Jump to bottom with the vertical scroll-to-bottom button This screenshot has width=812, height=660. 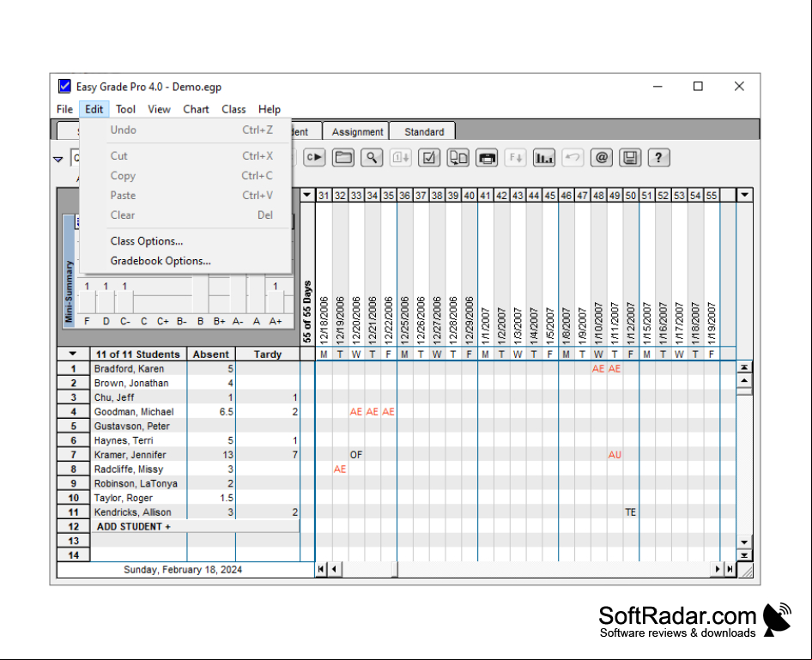[x=744, y=555]
